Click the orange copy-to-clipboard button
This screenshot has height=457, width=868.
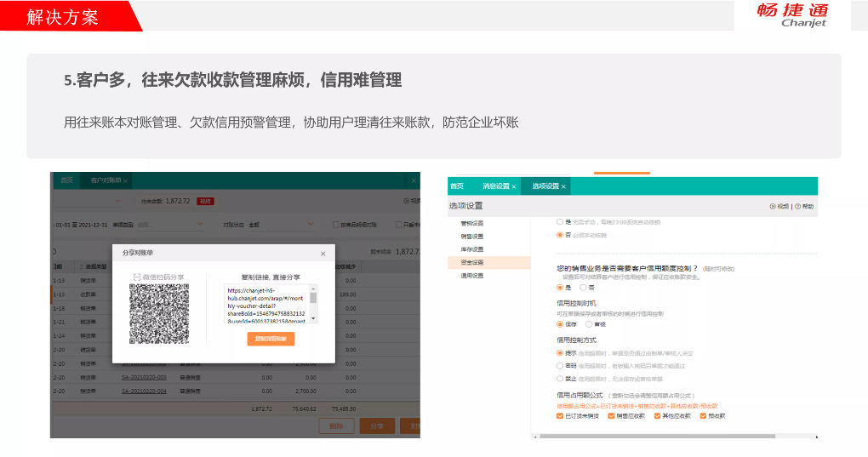pyautogui.click(x=271, y=339)
